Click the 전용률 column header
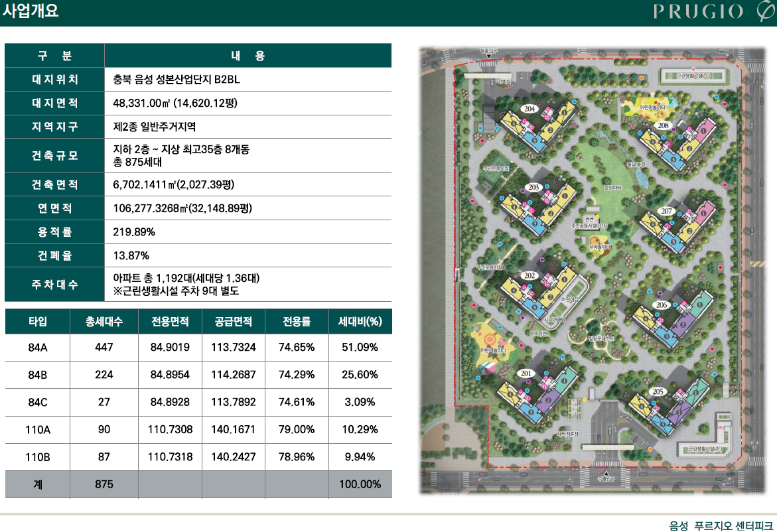The image size is (777, 532). (297, 322)
